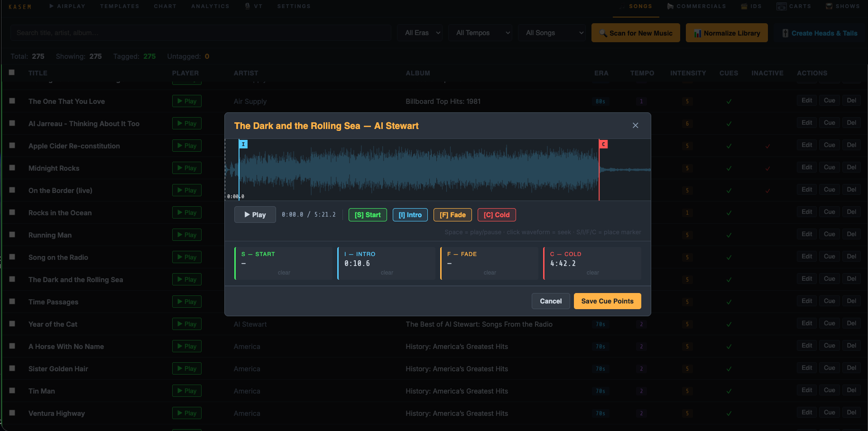Image resolution: width=868 pixels, height=431 pixels.
Task: Place the [S] Start marker
Action: coord(368,215)
